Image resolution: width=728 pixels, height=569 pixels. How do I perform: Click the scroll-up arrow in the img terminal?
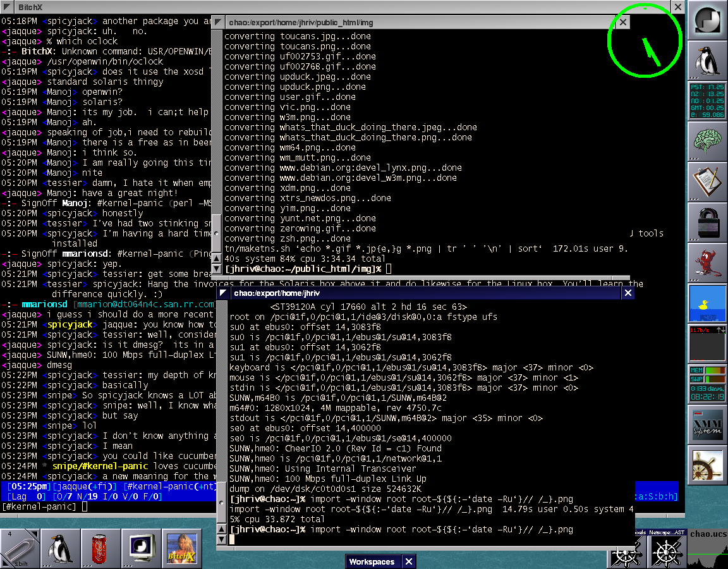pos(216,258)
